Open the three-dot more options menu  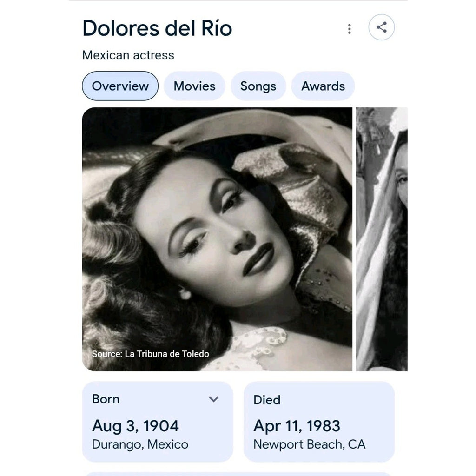(349, 29)
